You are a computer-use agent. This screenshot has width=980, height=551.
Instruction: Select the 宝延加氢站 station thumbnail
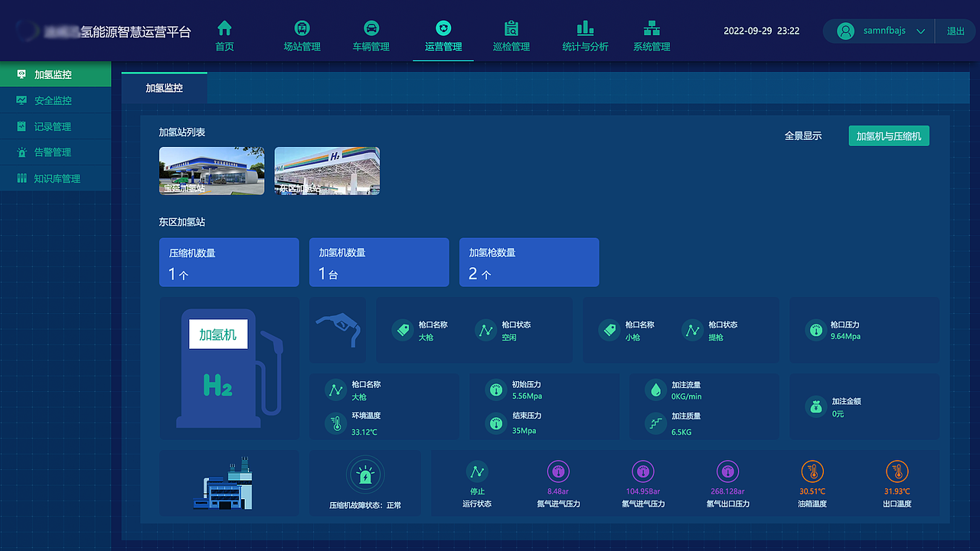point(211,171)
